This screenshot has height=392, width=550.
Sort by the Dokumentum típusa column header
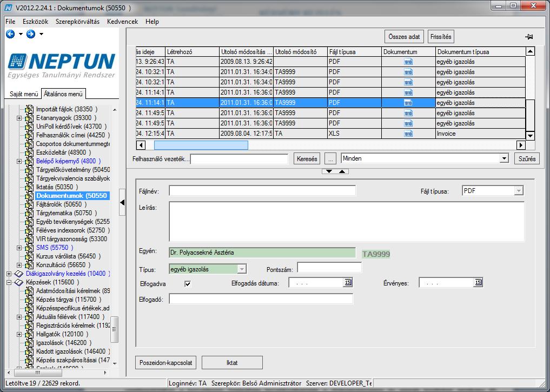click(x=481, y=51)
